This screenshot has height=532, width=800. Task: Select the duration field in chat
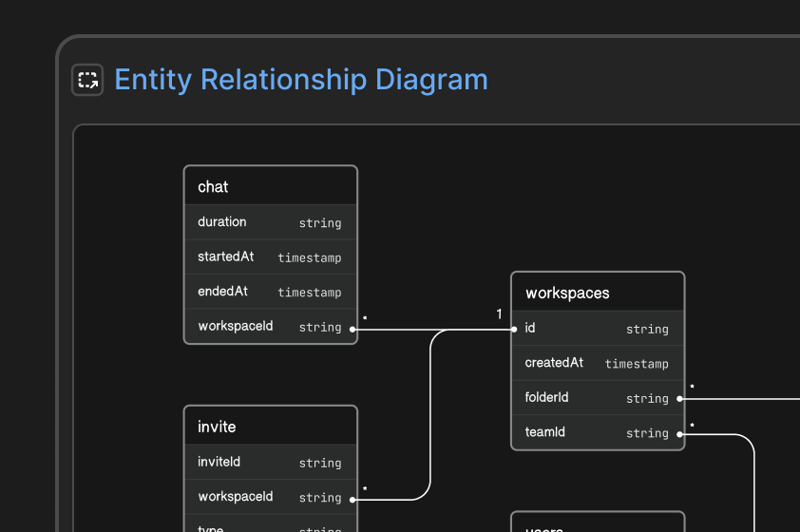coord(271,222)
